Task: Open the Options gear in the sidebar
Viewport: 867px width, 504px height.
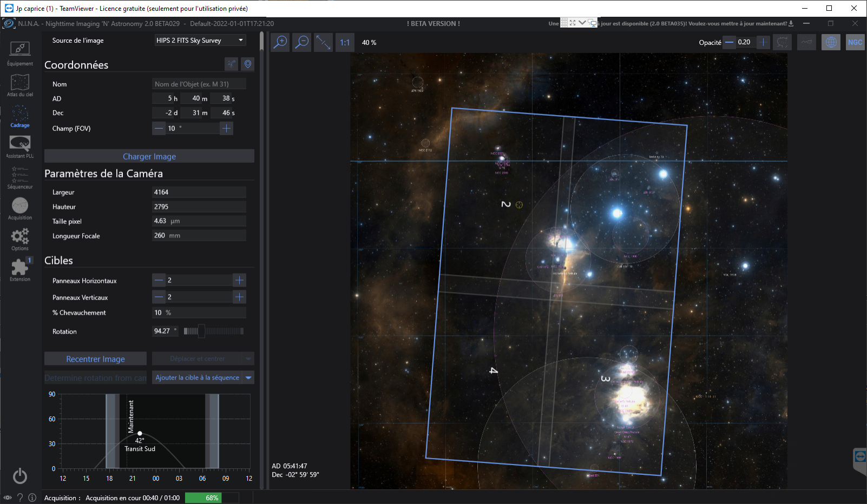Action: pos(20,239)
